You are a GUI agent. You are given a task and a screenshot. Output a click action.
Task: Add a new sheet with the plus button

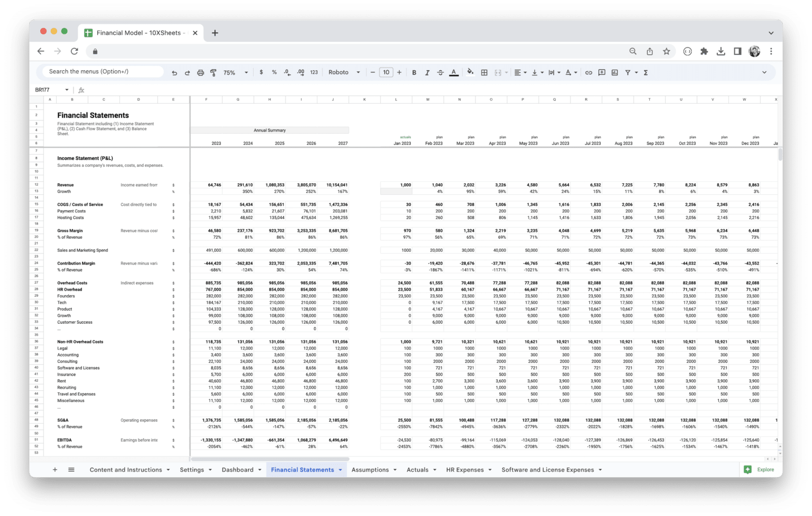54,470
